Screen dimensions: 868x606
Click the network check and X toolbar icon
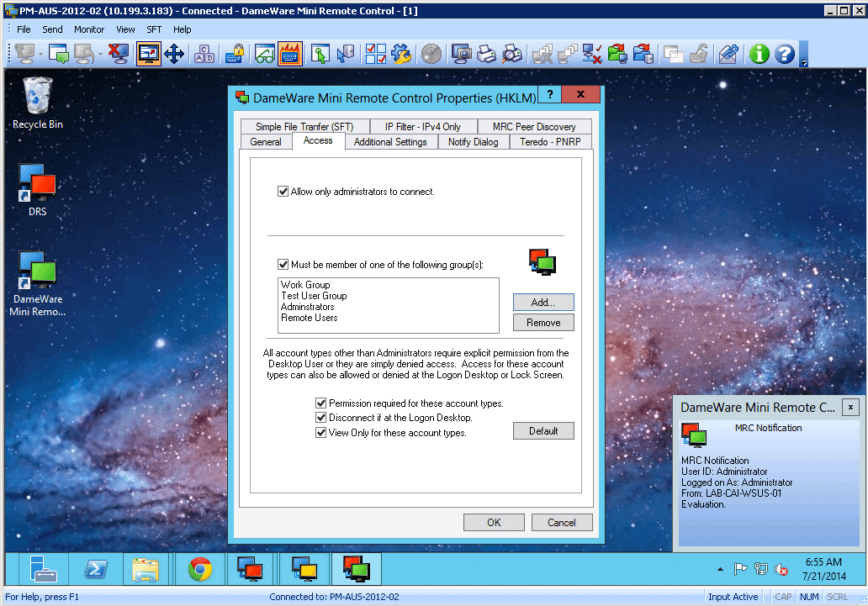[592, 54]
